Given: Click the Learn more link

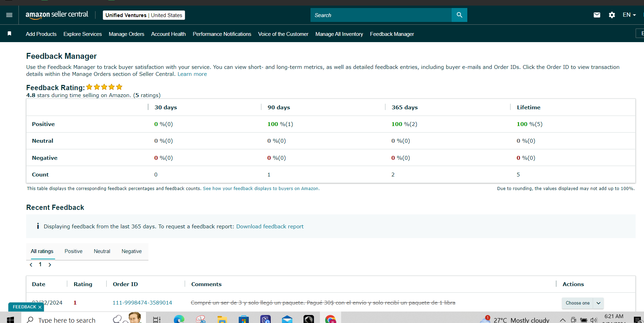Looking at the screenshot, I should click(x=192, y=74).
